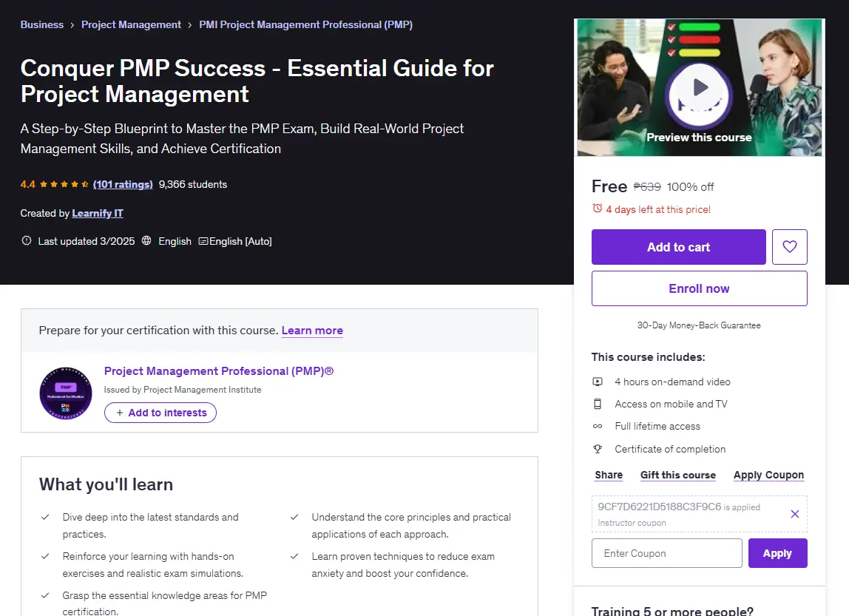This screenshot has height=616, width=849.
Task: Open Learn more certification link
Action: coord(312,331)
